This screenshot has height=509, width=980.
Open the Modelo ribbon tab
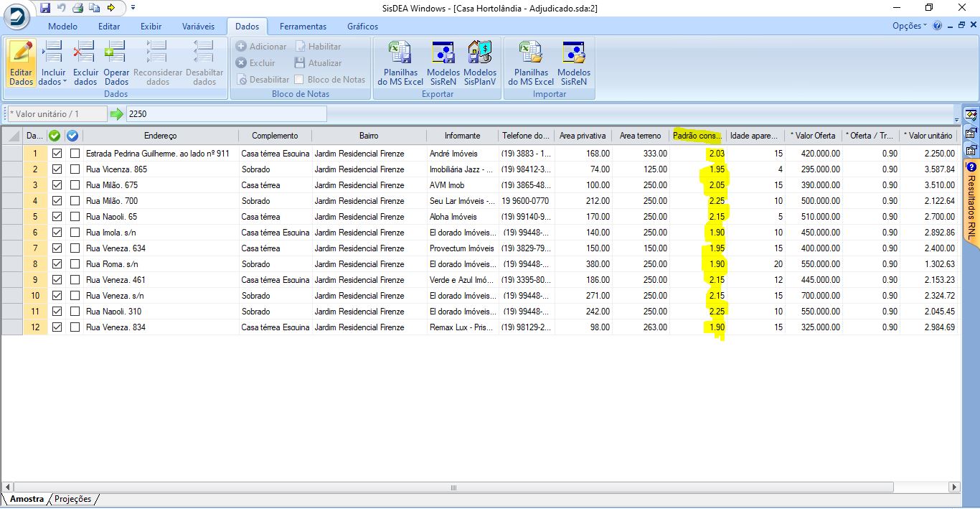(62, 26)
